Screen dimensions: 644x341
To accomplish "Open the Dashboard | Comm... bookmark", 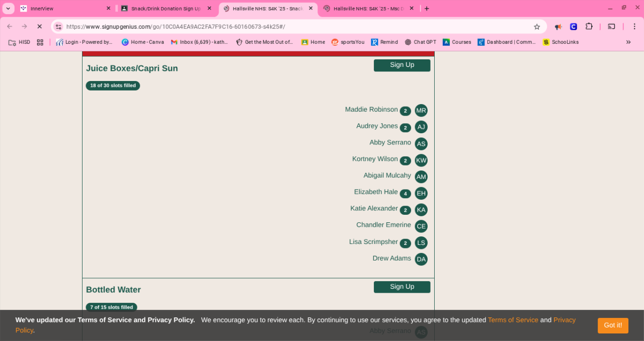I will point(507,42).
